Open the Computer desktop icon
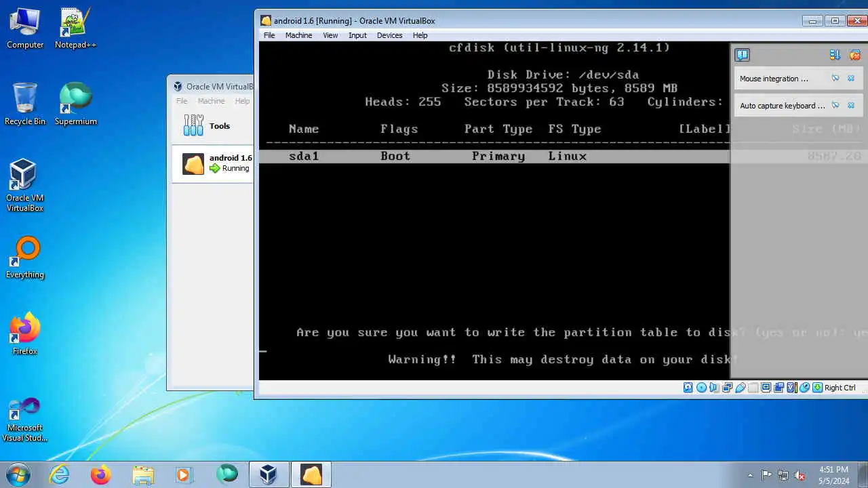The width and height of the screenshot is (868, 488). pos(25,28)
